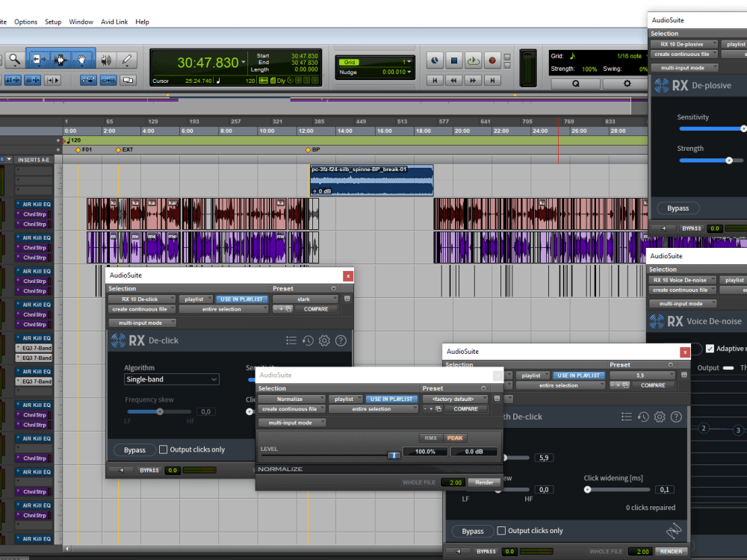Adjust Frequency skew slider in RX De-click
This screenshot has height=560, width=747.
pos(160,411)
